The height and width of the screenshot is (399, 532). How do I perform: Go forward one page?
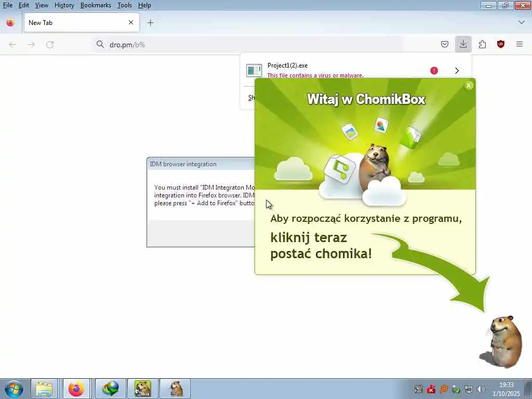[x=31, y=45]
